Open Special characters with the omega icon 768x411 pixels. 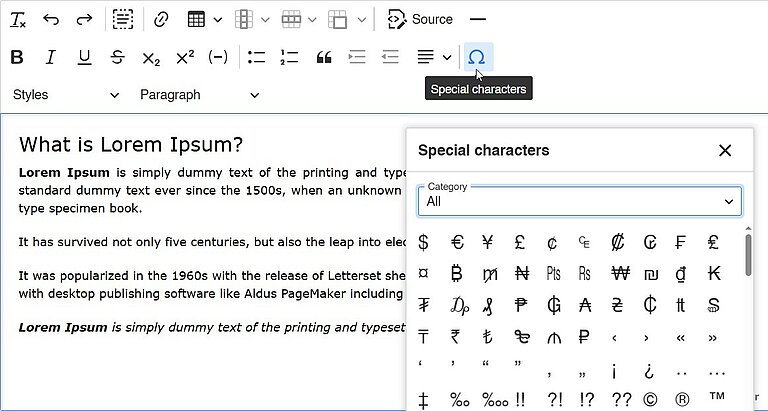pyautogui.click(x=477, y=57)
